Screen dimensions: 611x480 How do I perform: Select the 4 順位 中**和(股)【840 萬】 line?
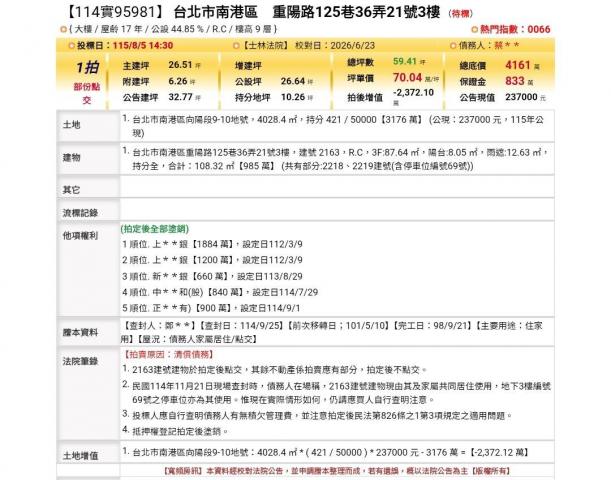point(220,292)
